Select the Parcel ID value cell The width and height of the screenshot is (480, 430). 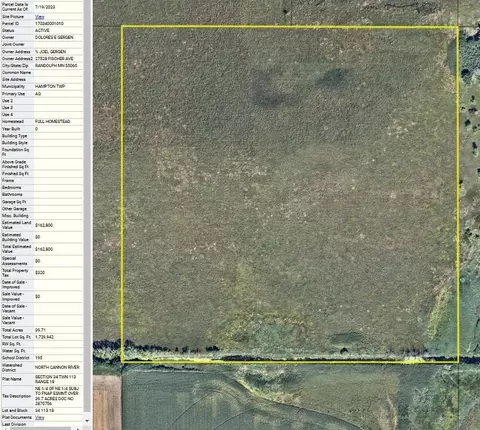coord(58,24)
